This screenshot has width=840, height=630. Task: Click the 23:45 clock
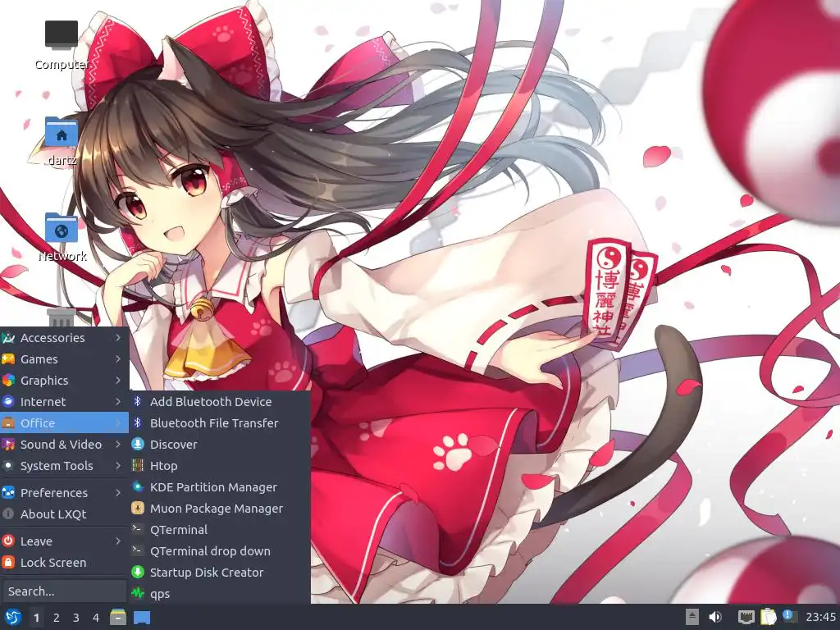pos(820,617)
